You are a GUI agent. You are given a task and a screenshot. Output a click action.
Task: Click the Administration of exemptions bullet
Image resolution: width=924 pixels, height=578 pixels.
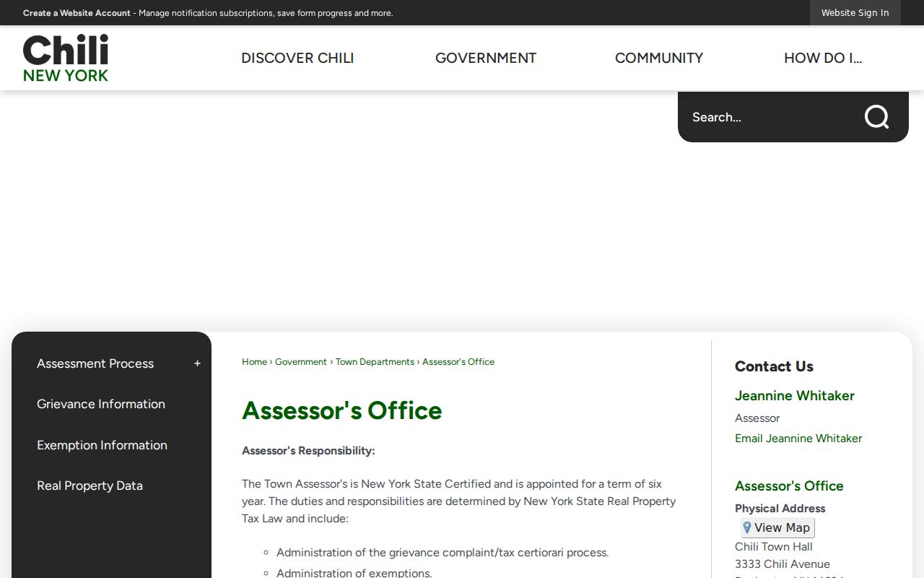pyautogui.click(x=354, y=573)
